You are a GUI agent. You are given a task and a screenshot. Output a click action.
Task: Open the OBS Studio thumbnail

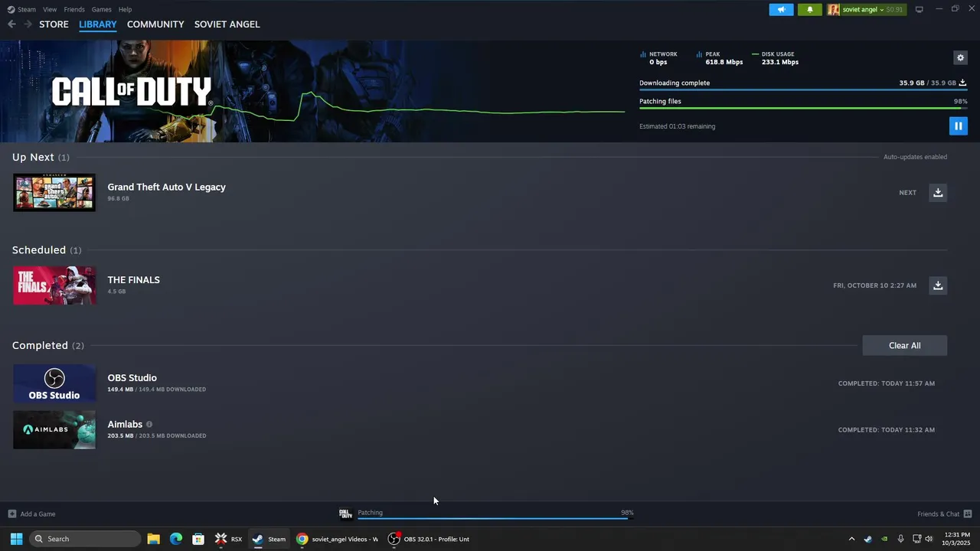54,383
